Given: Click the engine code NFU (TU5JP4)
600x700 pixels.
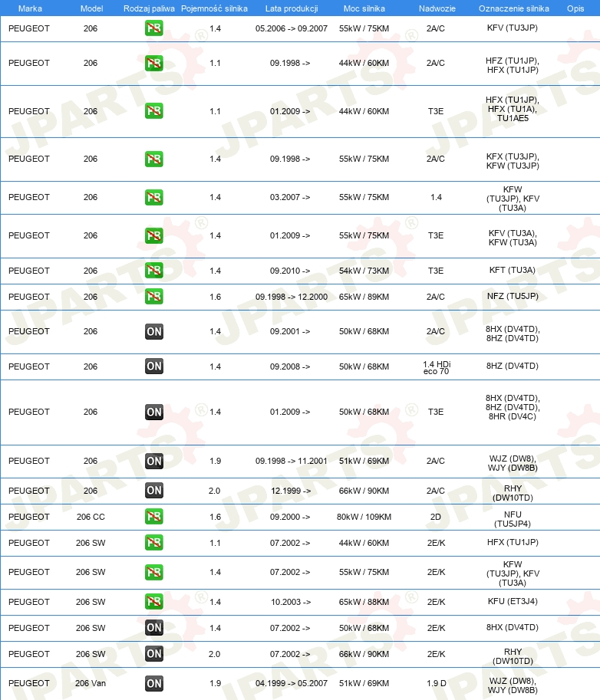Looking at the screenshot, I should tap(513, 519).
